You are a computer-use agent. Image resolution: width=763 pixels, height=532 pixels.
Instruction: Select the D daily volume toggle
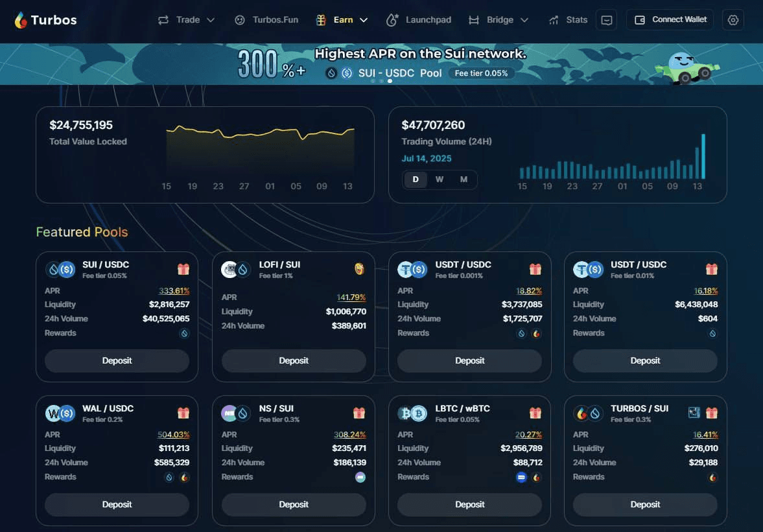(416, 179)
